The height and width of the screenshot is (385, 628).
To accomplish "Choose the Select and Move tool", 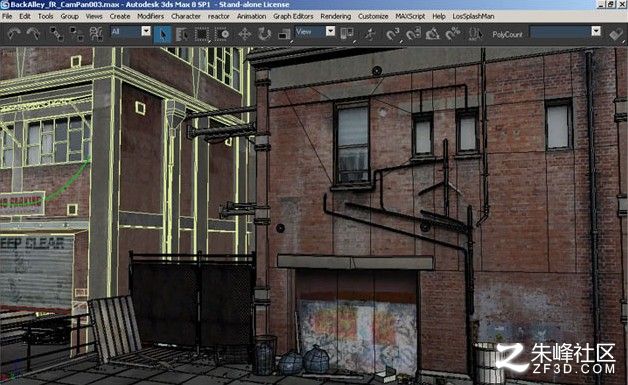I will coord(244,34).
